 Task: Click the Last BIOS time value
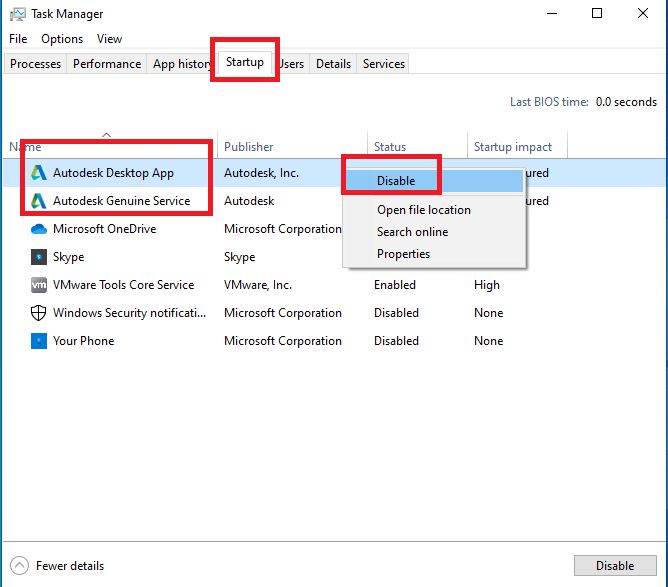(x=626, y=102)
